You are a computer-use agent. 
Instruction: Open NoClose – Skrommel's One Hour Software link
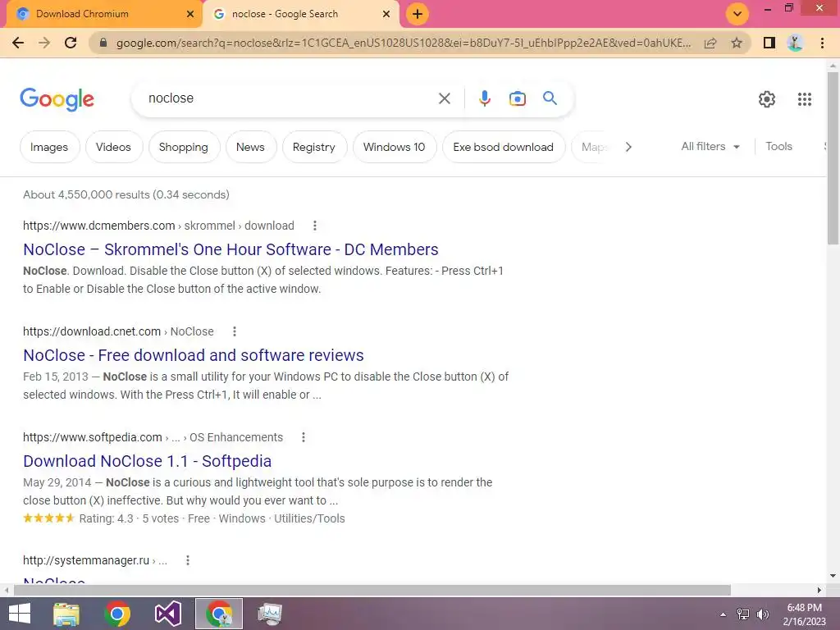click(x=231, y=249)
